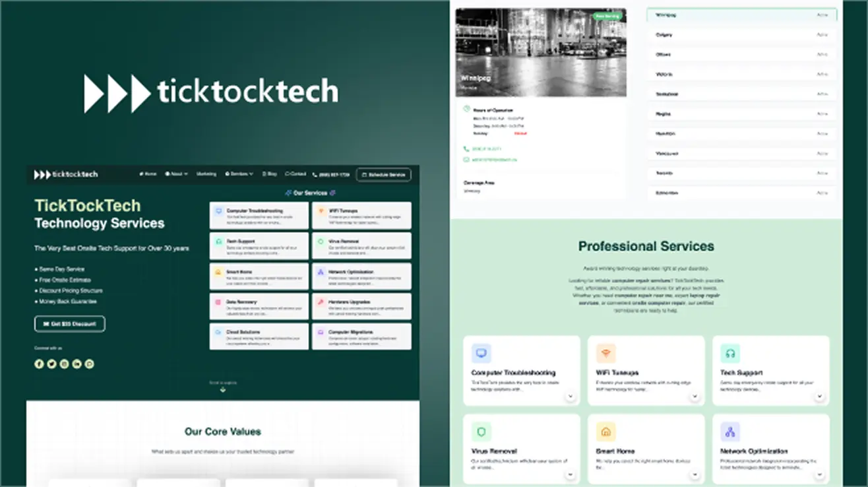Expand the Network Optimization card chevron
868x487 pixels.
pos(820,475)
